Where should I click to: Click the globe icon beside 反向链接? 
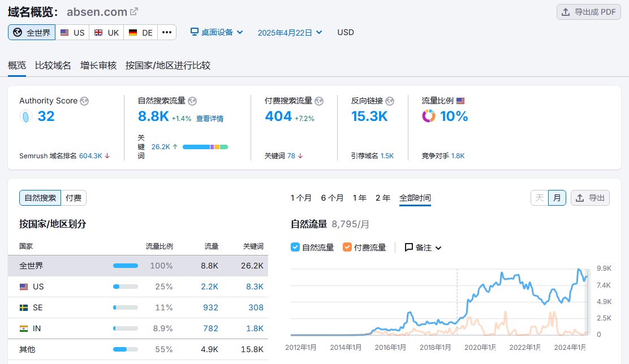click(390, 101)
